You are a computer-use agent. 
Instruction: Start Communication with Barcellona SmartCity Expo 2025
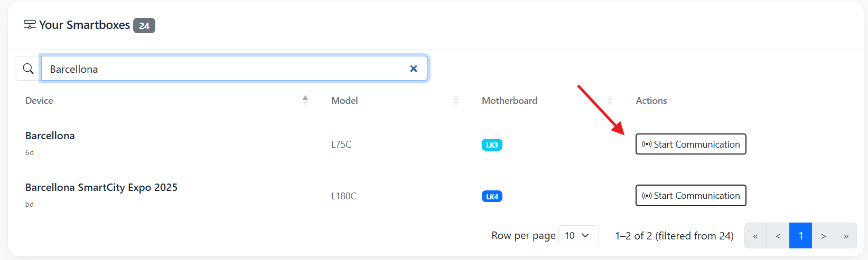click(x=690, y=196)
